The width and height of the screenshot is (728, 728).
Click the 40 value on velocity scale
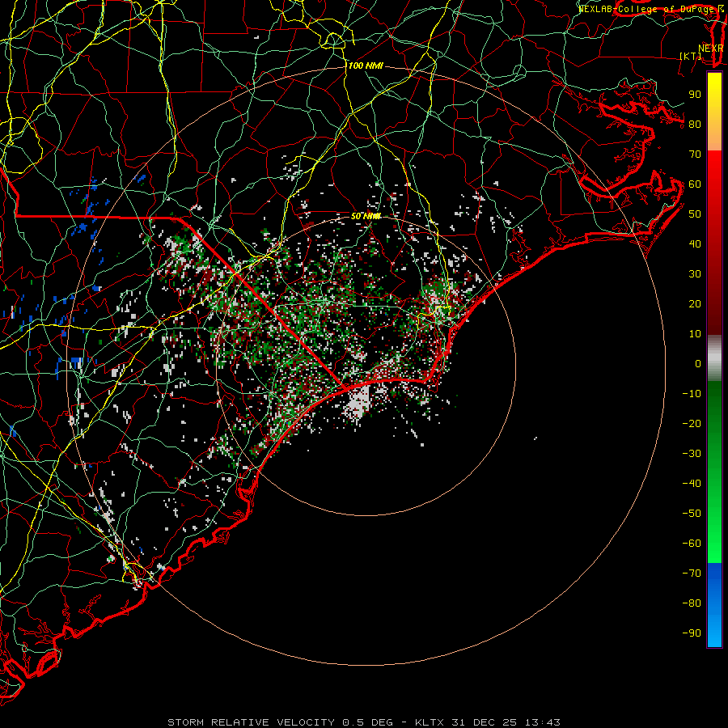coord(695,244)
